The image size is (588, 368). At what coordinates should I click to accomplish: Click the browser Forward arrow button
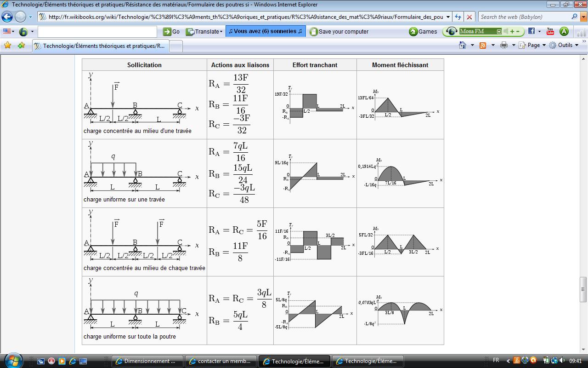click(21, 17)
